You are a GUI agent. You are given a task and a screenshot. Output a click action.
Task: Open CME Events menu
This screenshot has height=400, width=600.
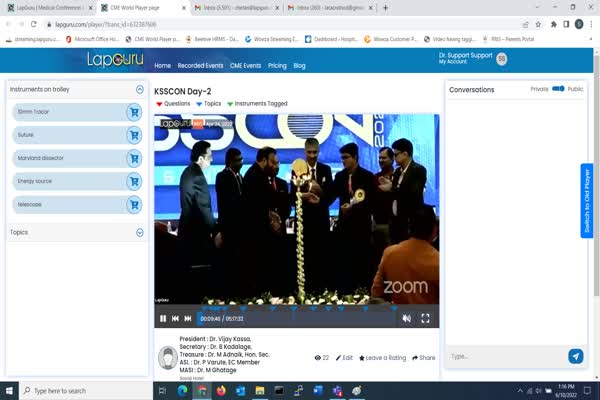(x=246, y=66)
